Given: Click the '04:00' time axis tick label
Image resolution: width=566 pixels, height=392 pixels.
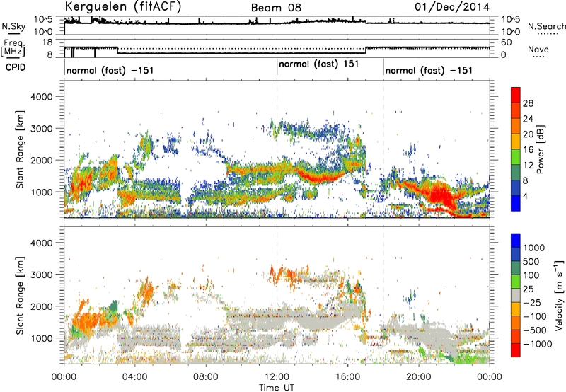Looking at the screenshot, I should [x=134, y=377].
